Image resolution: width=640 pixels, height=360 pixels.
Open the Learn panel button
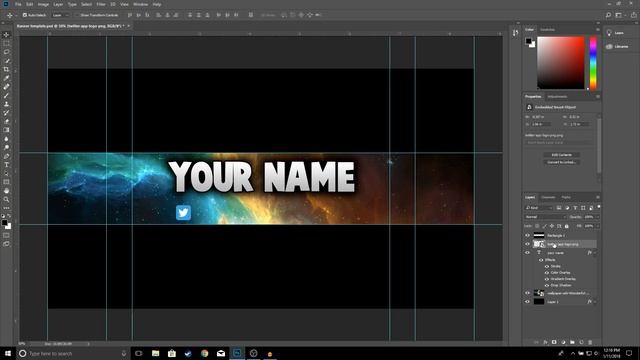pos(616,33)
